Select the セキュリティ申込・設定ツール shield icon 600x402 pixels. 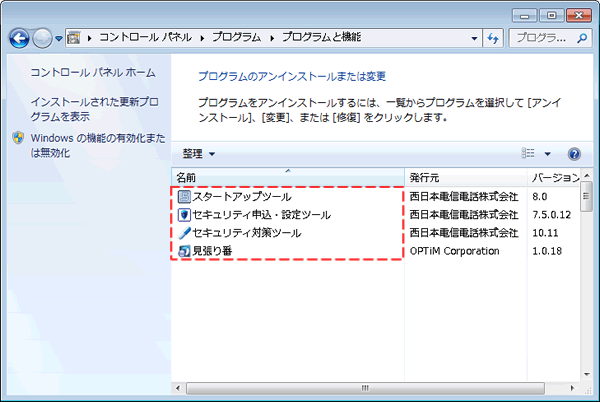click(x=184, y=215)
